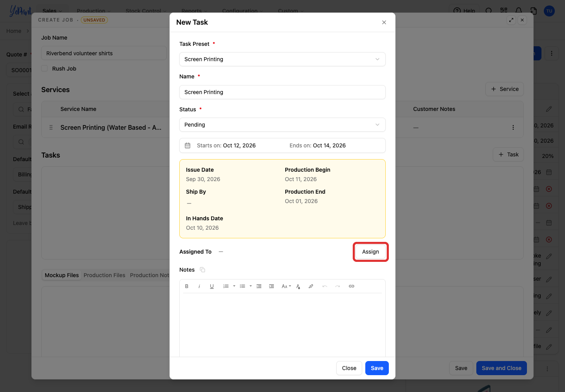
Task: Insert a hyperlink in Notes editor
Action: click(352, 286)
